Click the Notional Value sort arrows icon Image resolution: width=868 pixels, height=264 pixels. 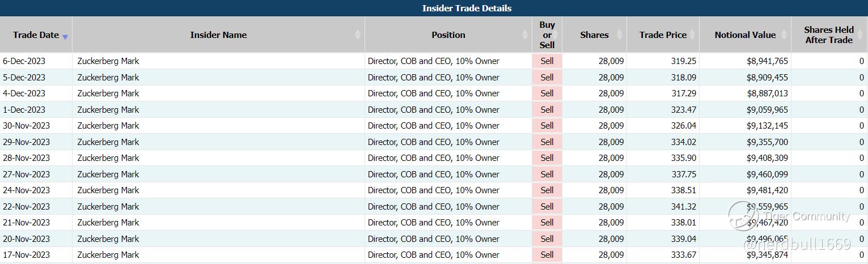click(785, 35)
